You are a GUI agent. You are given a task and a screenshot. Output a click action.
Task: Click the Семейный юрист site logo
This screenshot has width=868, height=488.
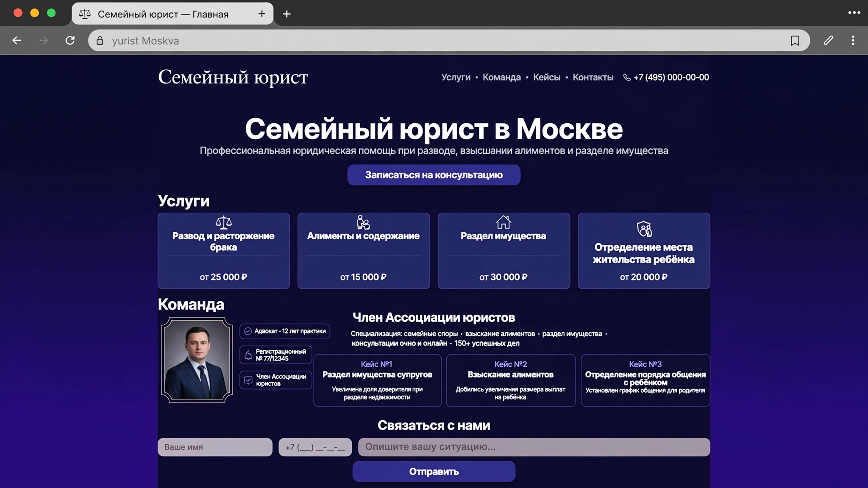[233, 78]
